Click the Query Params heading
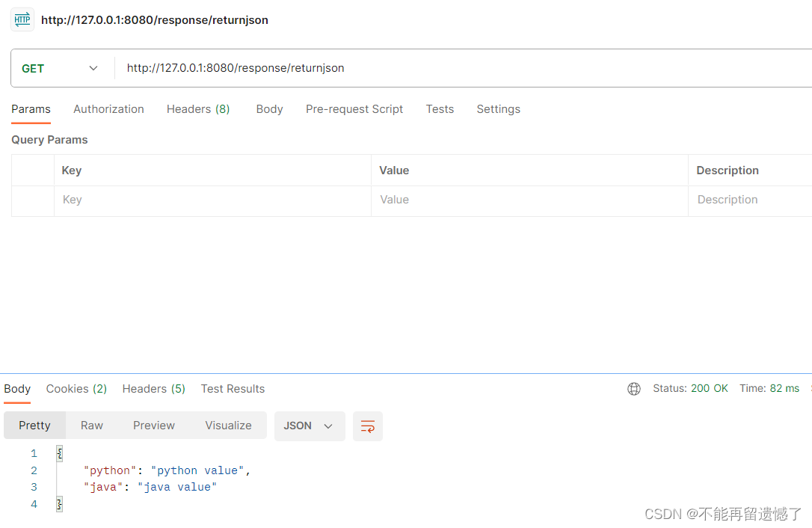This screenshot has width=812, height=528. (49, 140)
